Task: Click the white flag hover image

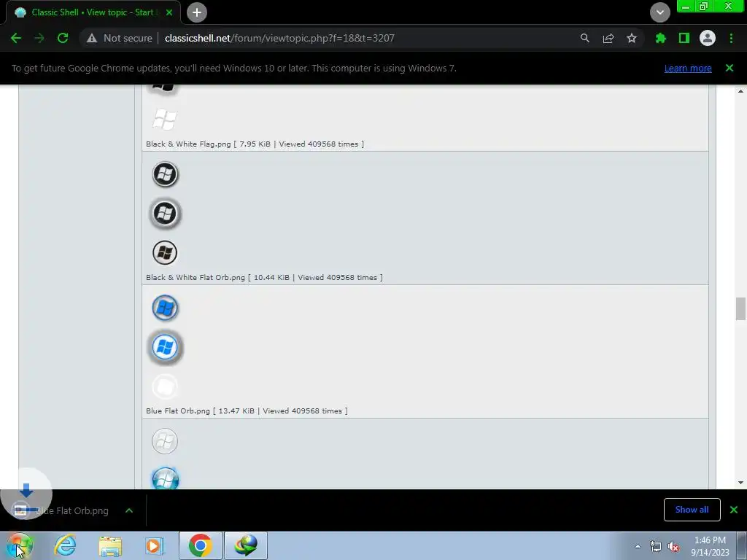Action: tap(164, 119)
